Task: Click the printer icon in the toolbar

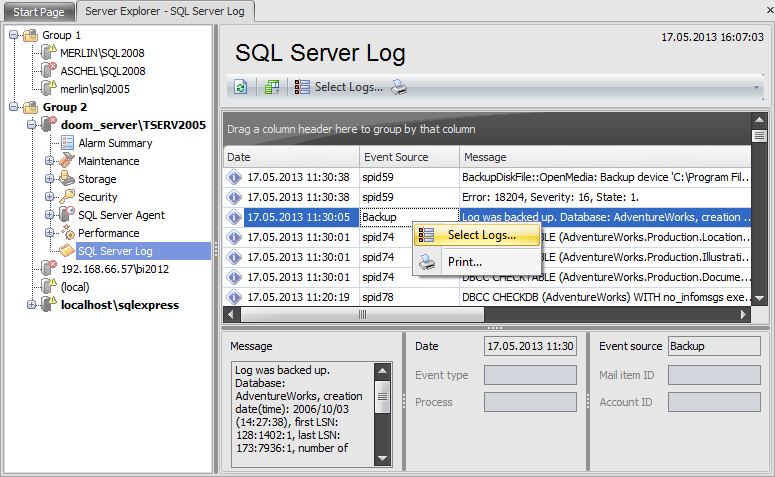Action: pyautogui.click(x=399, y=87)
